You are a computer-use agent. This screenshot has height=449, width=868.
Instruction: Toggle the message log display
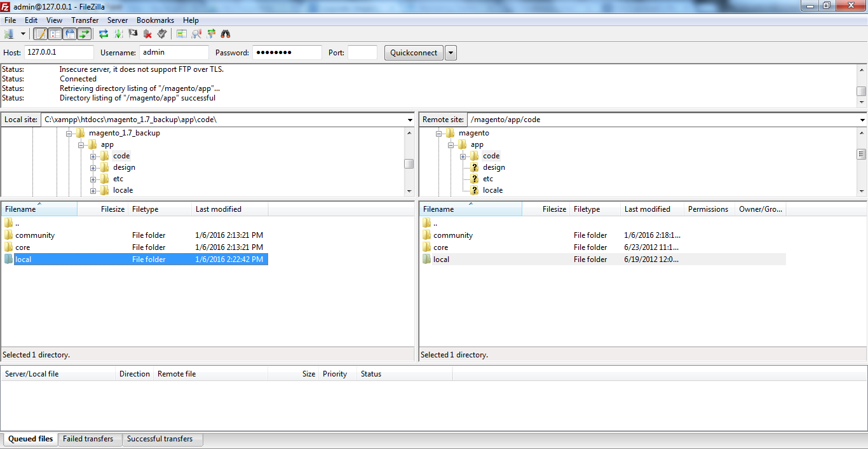pos(41,34)
